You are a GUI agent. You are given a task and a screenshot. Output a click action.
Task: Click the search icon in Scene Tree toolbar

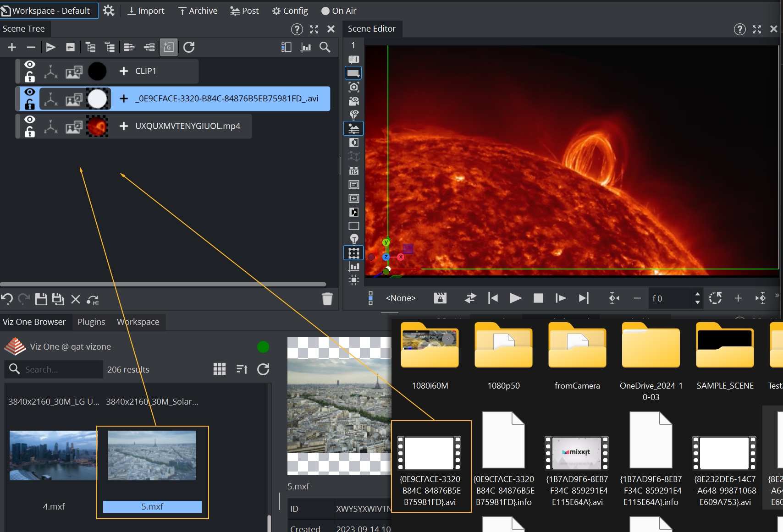click(325, 47)
